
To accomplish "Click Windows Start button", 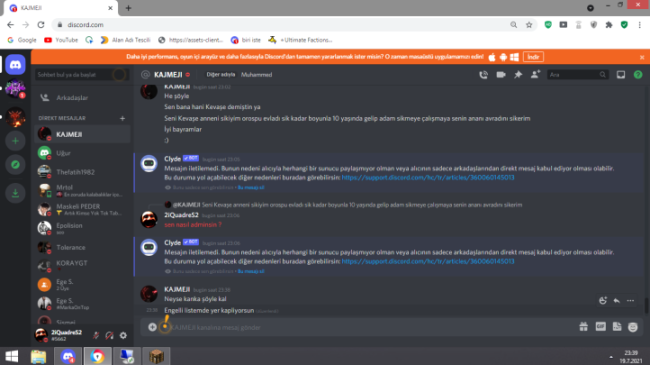I will pos(12,356).
